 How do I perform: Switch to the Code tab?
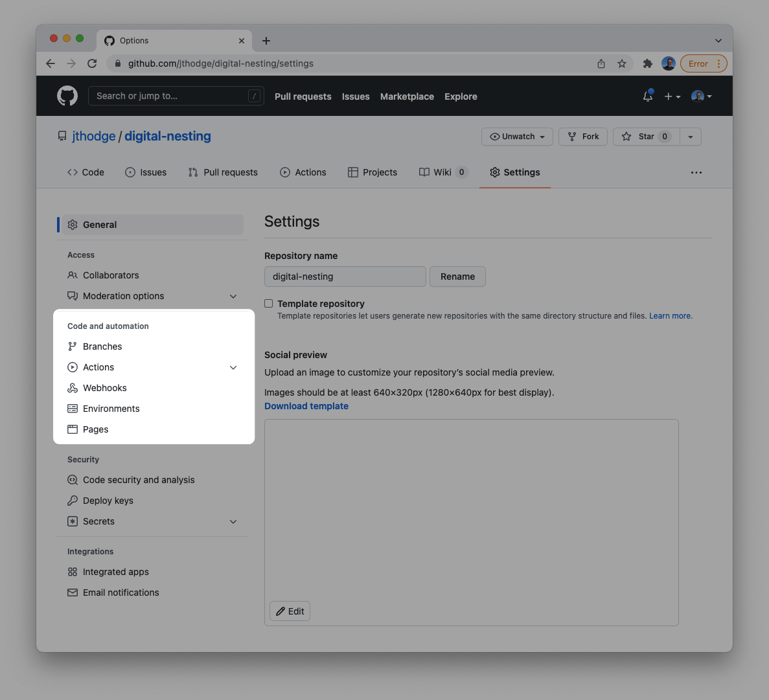pyautogui.click(x=86, y=172)
